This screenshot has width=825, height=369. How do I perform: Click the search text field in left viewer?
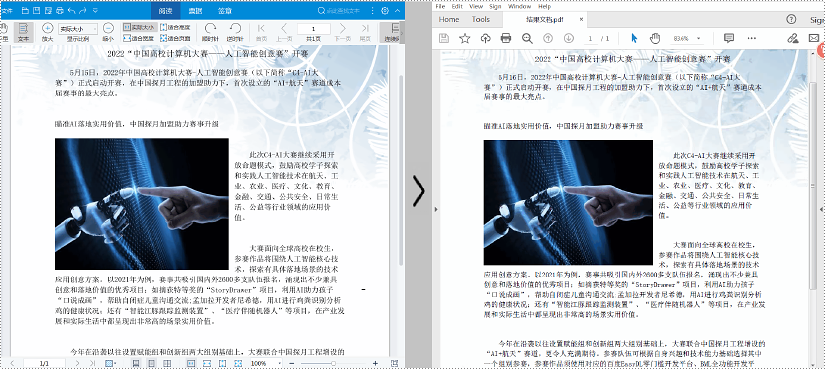(x=344, y=11)
